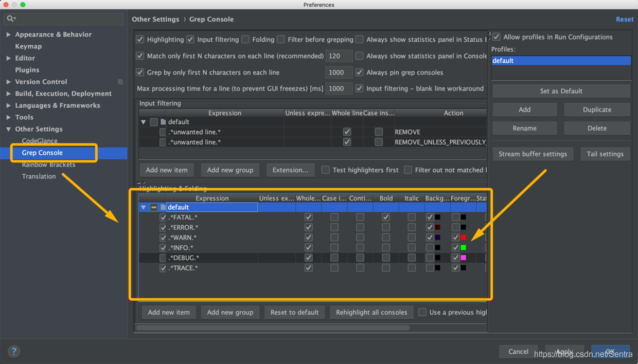
Task: Click the Duplicate profile button
Action: [x=597, y=110]
